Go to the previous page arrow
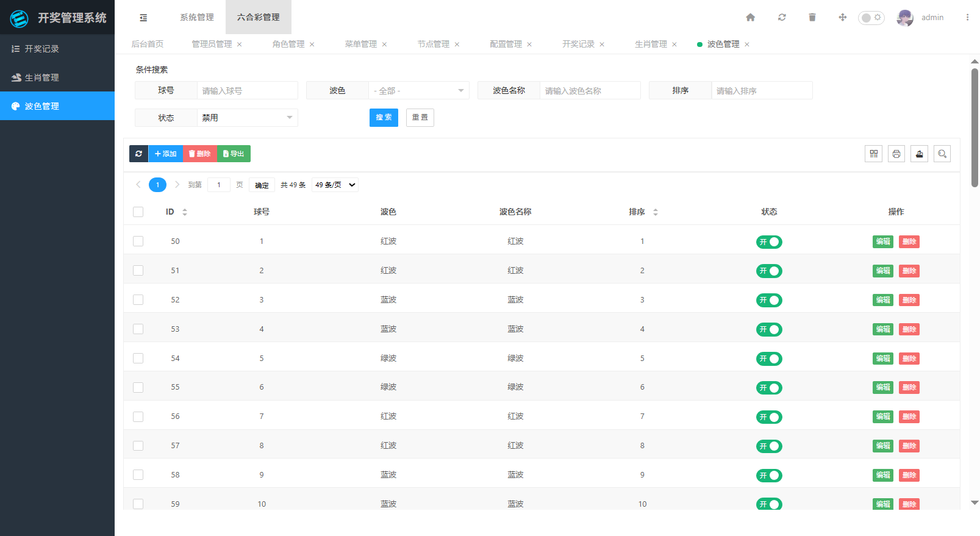Image resolution: width=980 pixels, height=536 pixels. coord(138,185)
